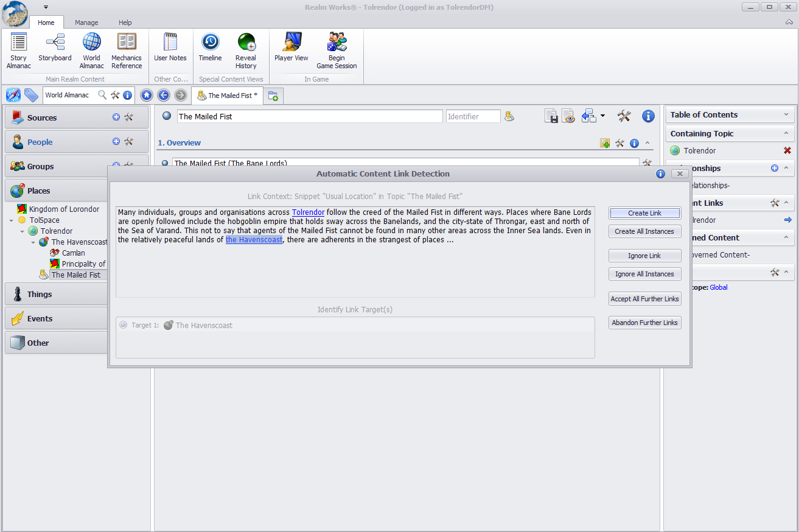Open User Notes
Image resolution: width=799 pixels, height=532 pixels.
click(x=170, y=47)
